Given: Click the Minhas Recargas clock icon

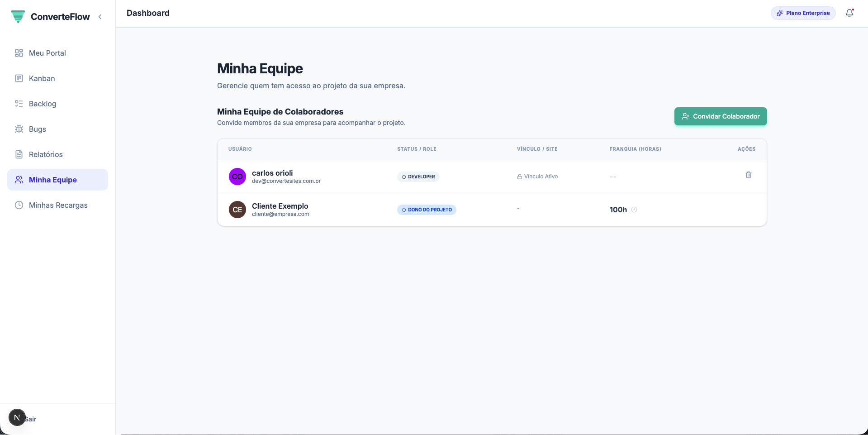Looking at the screenshot, I should click(19, 205).
